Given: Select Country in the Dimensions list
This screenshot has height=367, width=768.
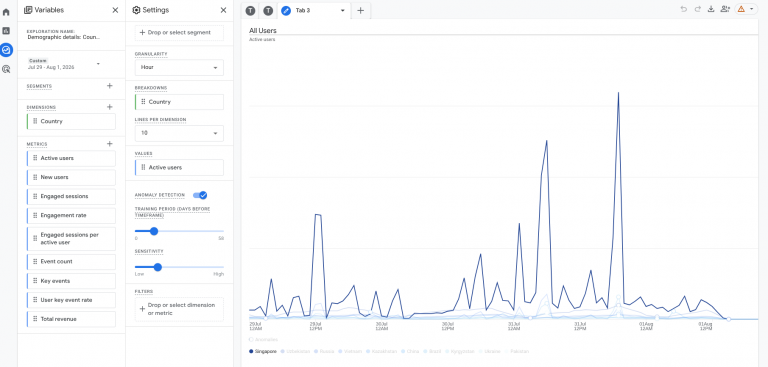Looking at the screenshot, I should 72,122.
